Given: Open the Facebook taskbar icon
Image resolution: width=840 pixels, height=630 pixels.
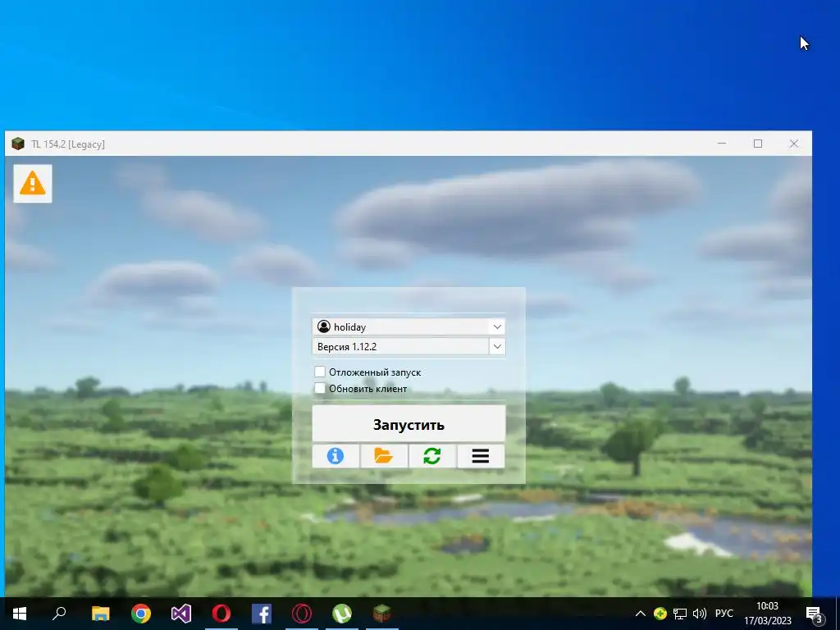Looking at the screenshot, I should pos(262,614).
